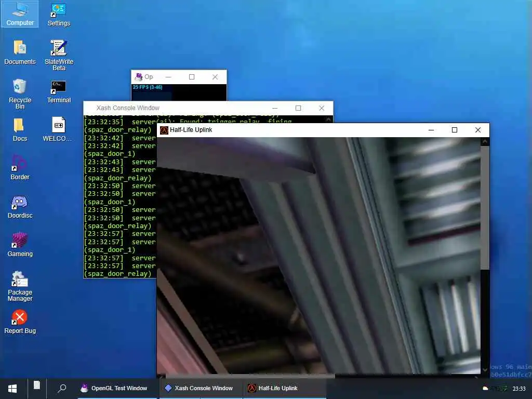Click the first (spaz_door_relay) console line

(x=118, y=129)
